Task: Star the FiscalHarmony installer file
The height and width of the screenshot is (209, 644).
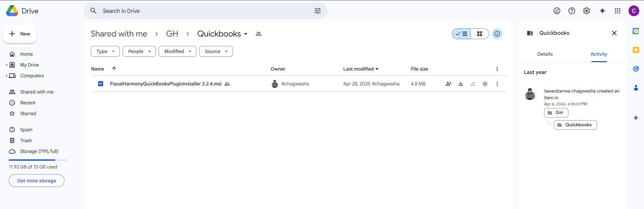Action: 485,84
